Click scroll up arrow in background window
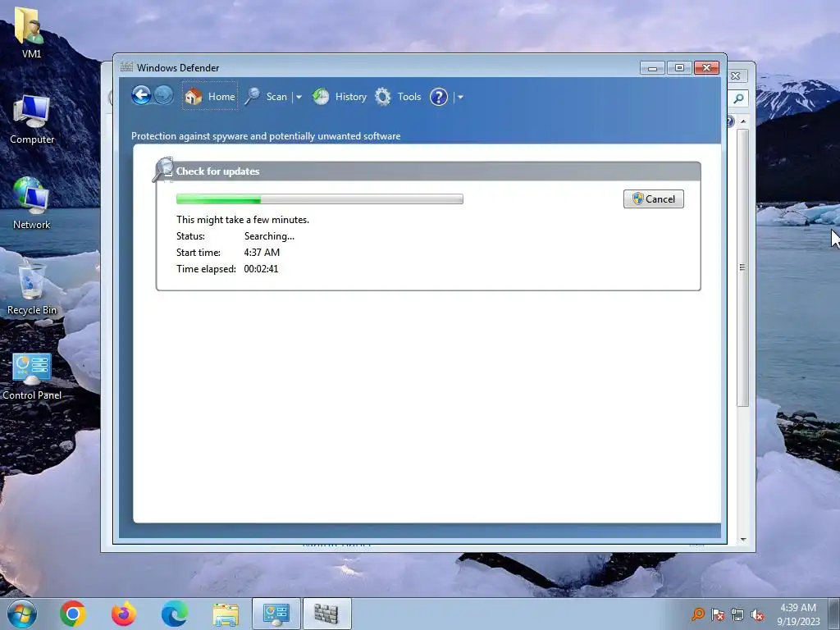This screenshot has height=630, width=840. (743, 121)
